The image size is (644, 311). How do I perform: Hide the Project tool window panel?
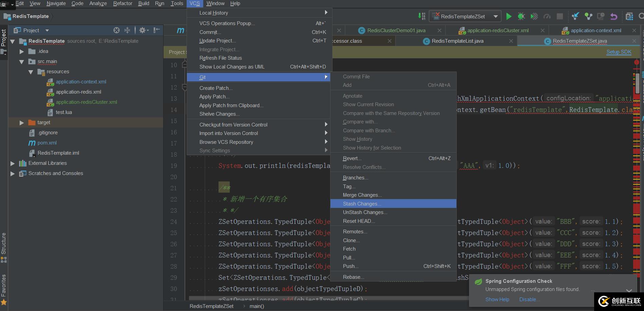pos(156,30)
